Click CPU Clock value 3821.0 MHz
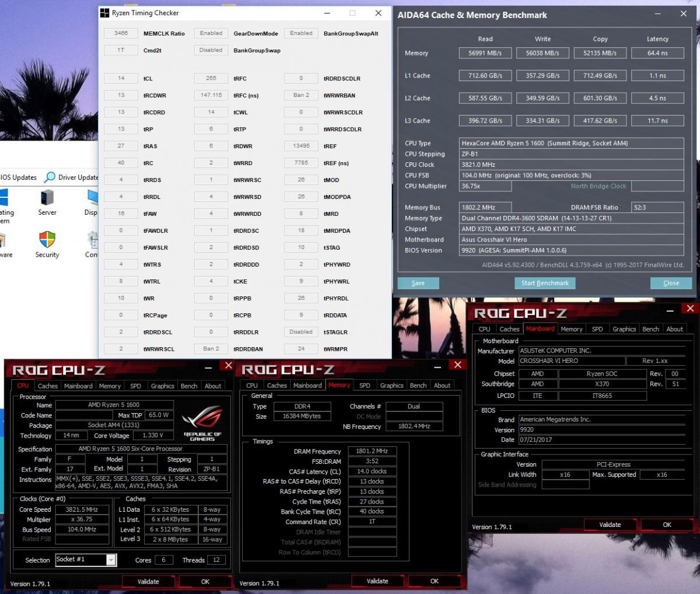Image resolution: width=700 pixels, height=594 pixels. point(572,165)
